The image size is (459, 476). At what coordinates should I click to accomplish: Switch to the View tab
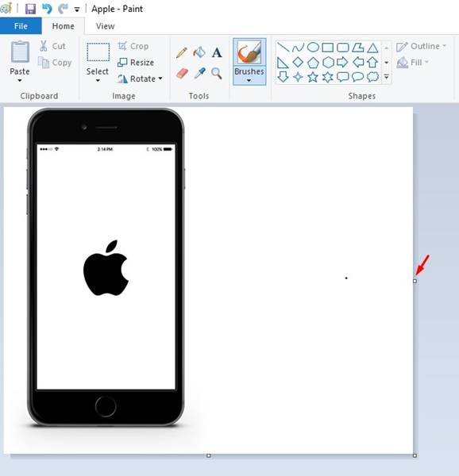(105, 26)
